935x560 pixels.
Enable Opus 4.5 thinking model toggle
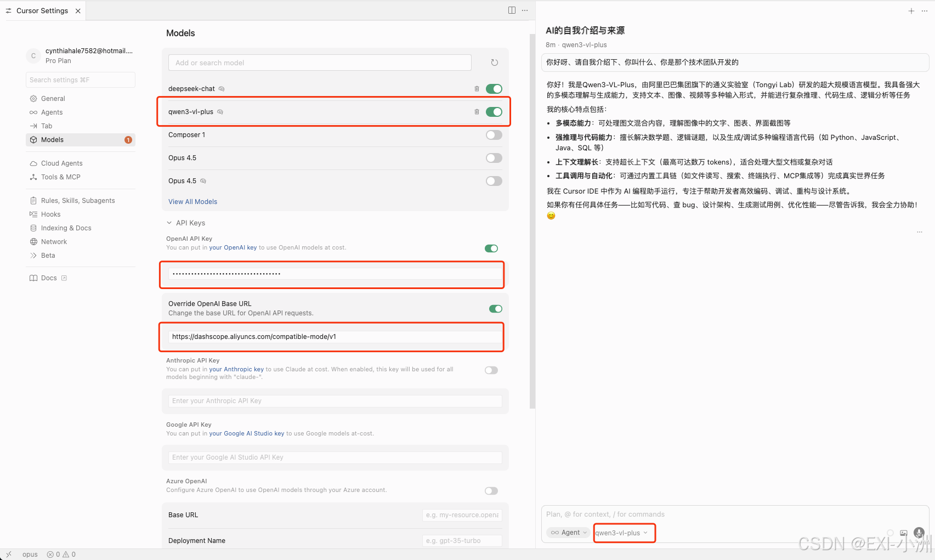click(494, 181)
